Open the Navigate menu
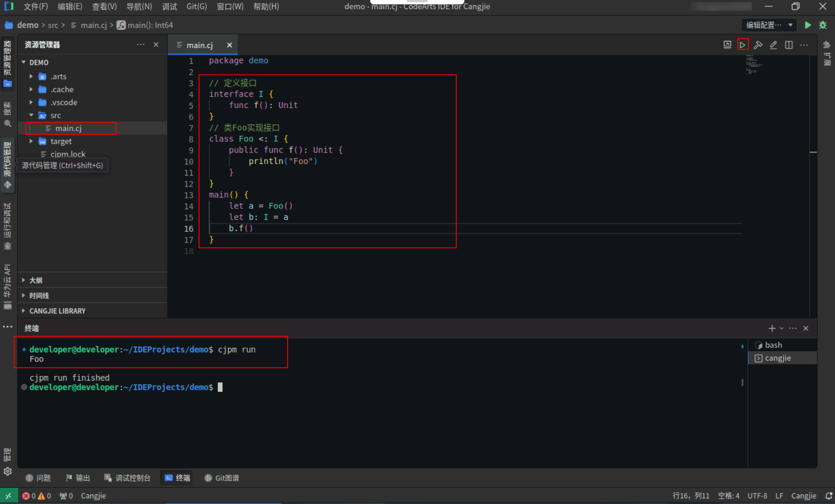The height and width of the screenshot is (504, 835). [139, 7]
